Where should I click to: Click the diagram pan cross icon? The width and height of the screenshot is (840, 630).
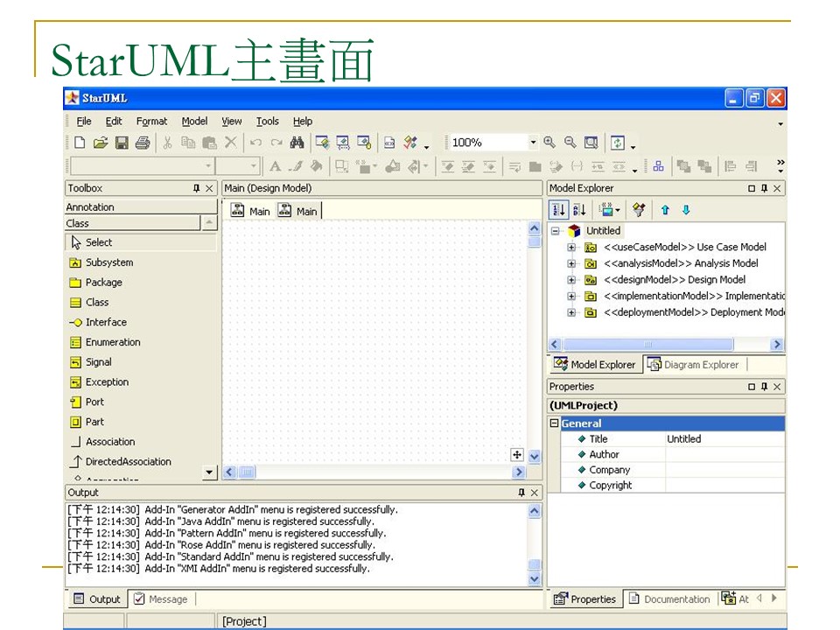517,455
